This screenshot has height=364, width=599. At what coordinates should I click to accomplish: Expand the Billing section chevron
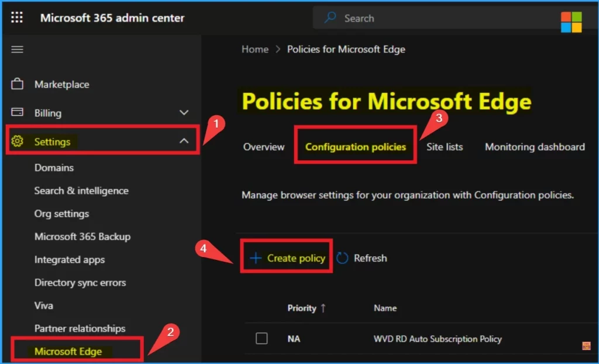pos(184,113)
